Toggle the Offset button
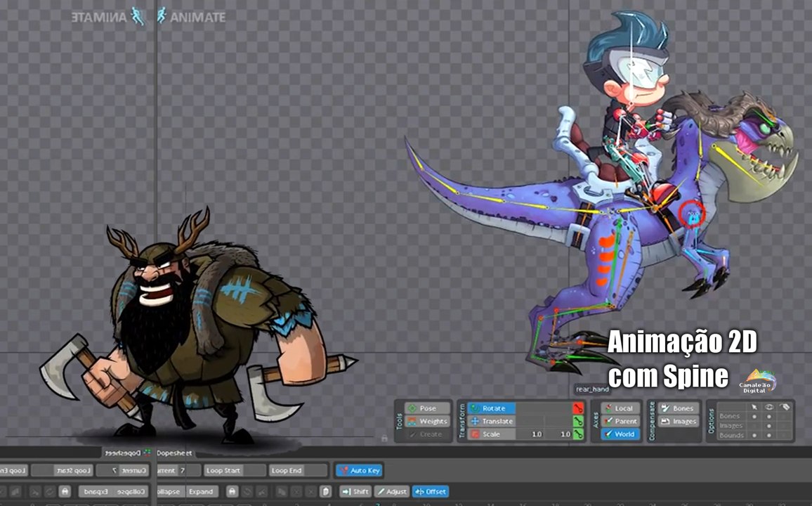Screen dimensions: 812x506 [x=431, y=491]
